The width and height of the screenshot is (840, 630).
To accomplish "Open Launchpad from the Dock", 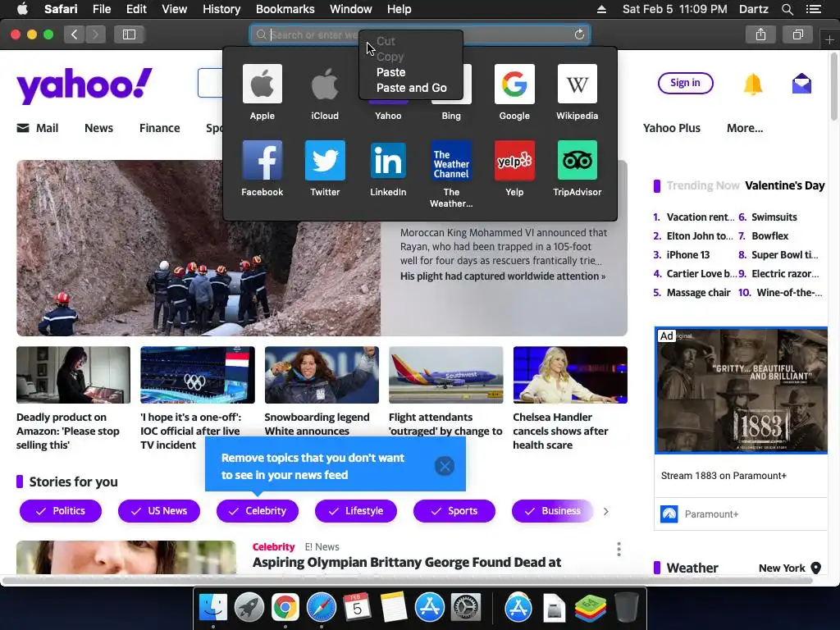I will (x=249, y=608).
